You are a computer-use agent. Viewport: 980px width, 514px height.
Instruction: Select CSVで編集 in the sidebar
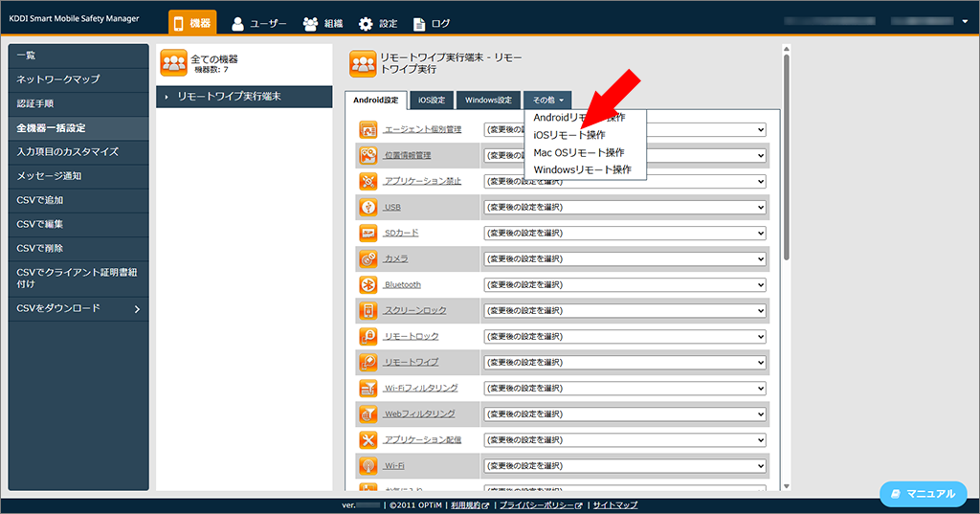click(78, 225)
